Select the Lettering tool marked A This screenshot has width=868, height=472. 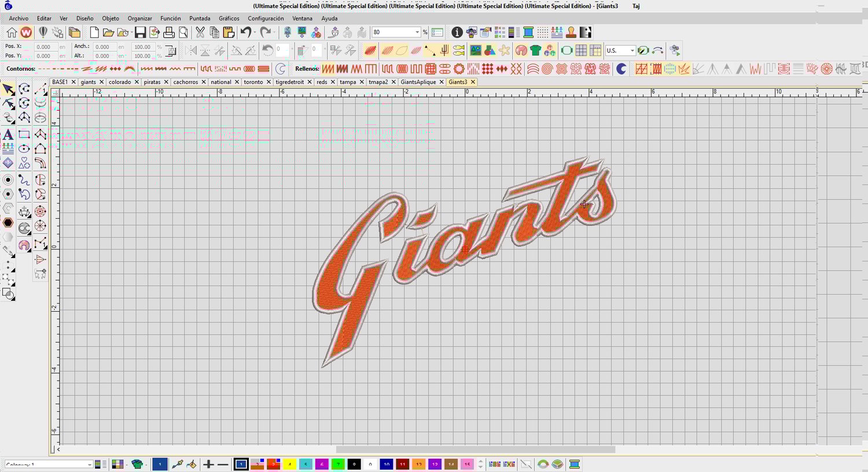8,134
